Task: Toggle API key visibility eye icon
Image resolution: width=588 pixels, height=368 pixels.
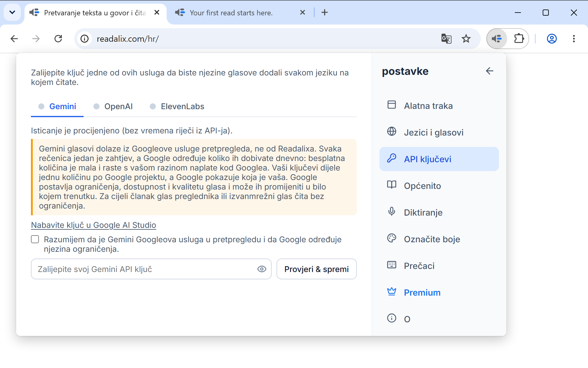Action: 262,269
